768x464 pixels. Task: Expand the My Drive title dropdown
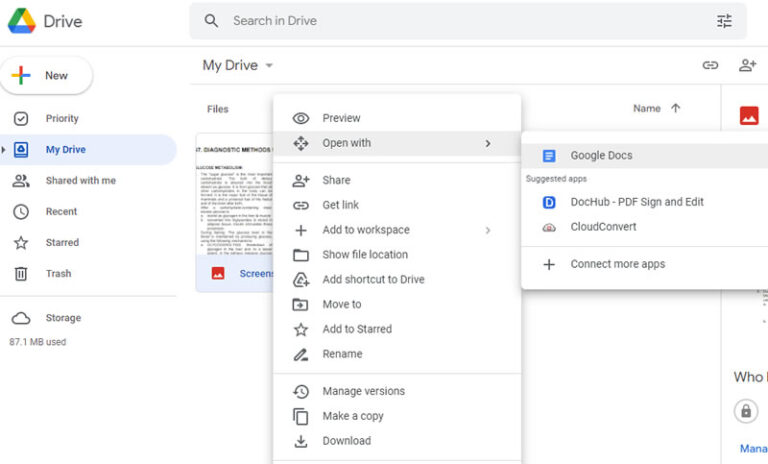pyautogui.click(x=268, y=66)
